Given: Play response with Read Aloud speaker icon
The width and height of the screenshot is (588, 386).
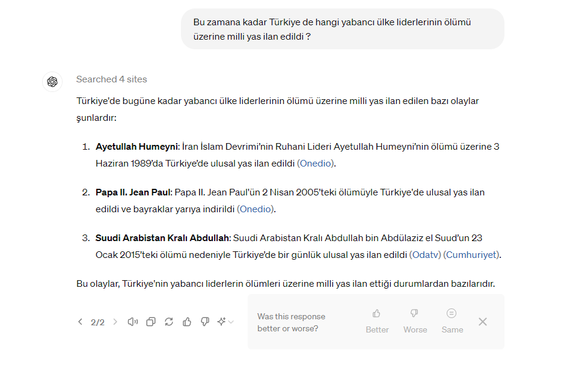Looking at the screenshot, I should point(133,322).
